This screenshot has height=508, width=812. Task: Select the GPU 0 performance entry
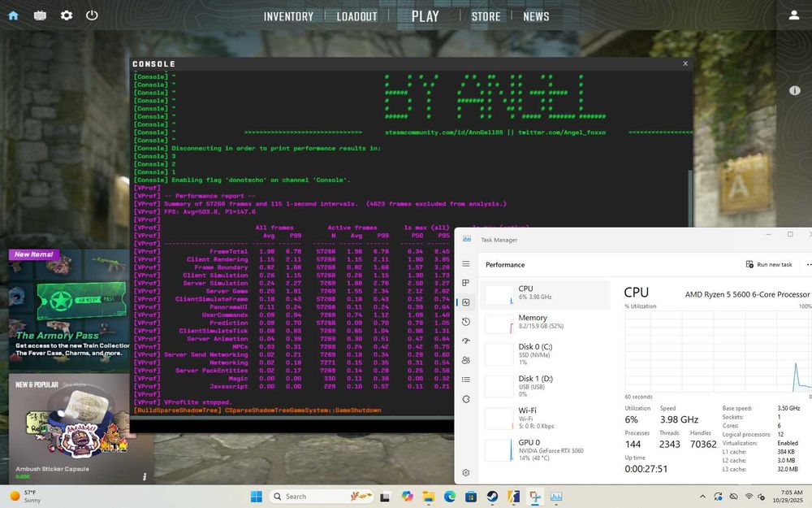(546, 449)
